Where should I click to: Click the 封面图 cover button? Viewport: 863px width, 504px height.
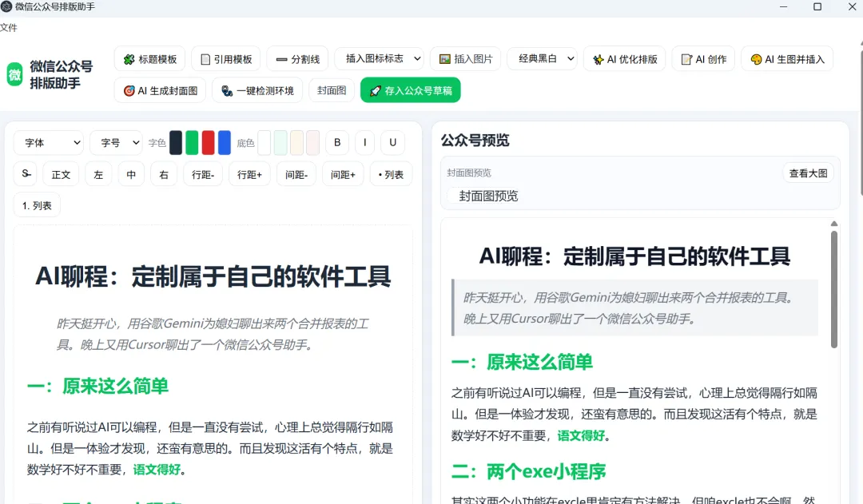point(332,90)
